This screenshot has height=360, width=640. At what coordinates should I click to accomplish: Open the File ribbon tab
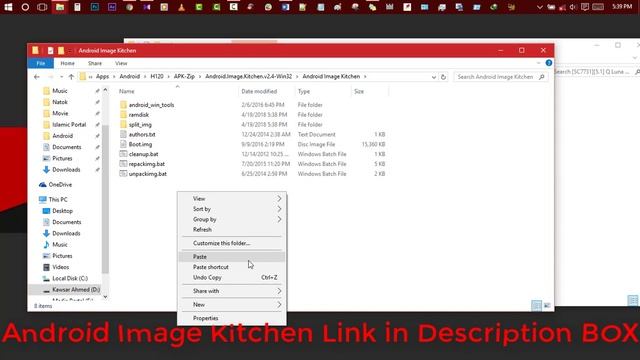(x=40, y=63)
